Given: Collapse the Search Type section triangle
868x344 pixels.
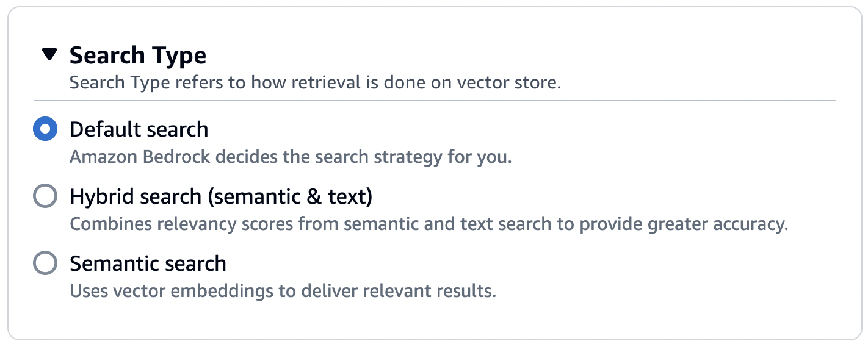Looking at the screenshot, I should [x=49, y=56].
